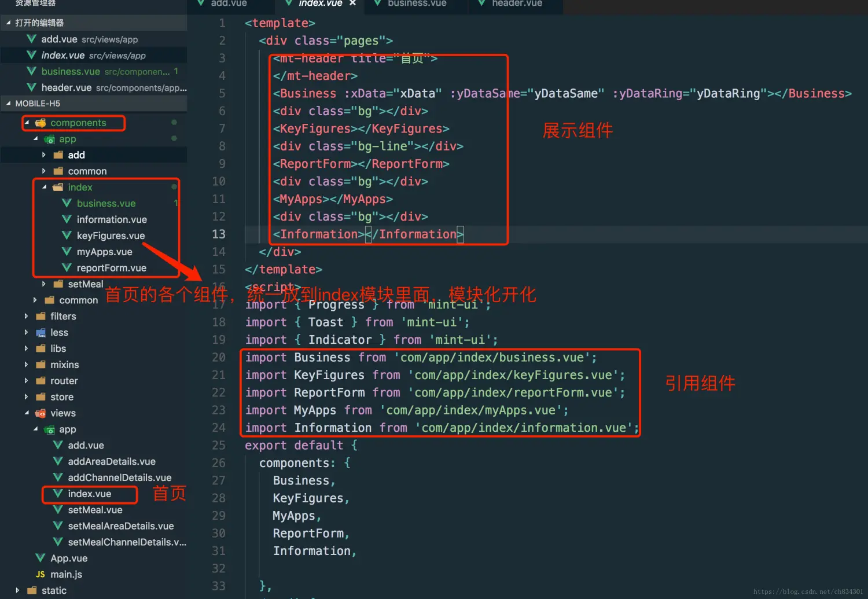The height and width of the screenshot is (599, 868).
Task: Collapse the 打开的编辑器 section
Action: (8, 23)
